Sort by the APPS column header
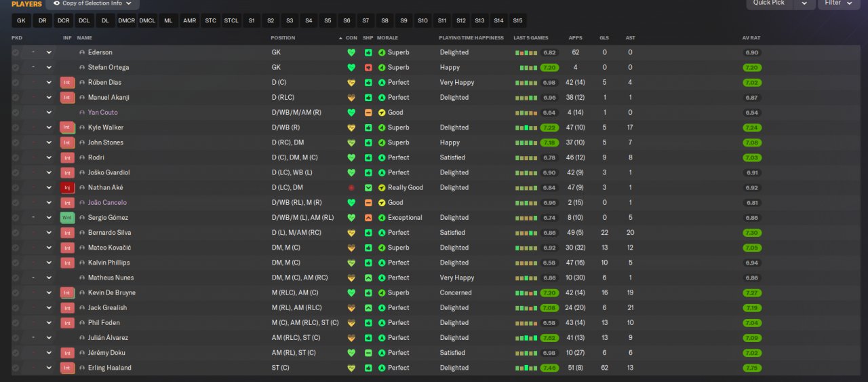Image resolution: width=868 pixels, height=382 pixels. tap(575, 37)
